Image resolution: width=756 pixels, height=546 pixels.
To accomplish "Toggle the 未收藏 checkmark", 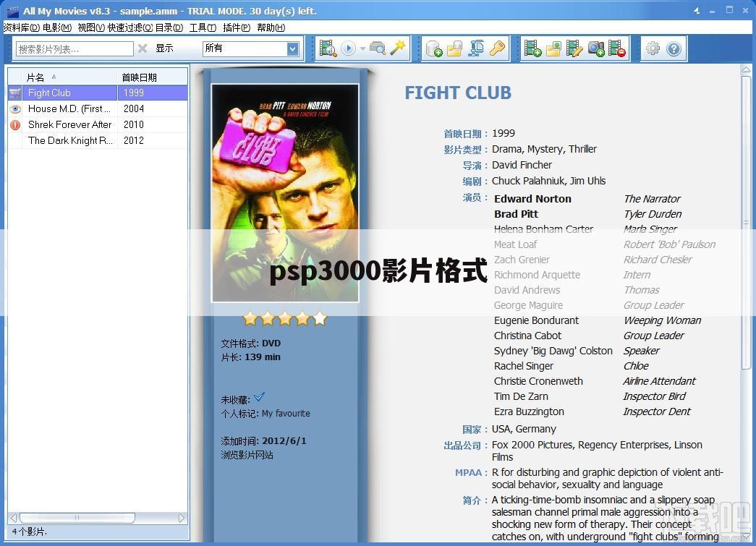I will 259,397.
